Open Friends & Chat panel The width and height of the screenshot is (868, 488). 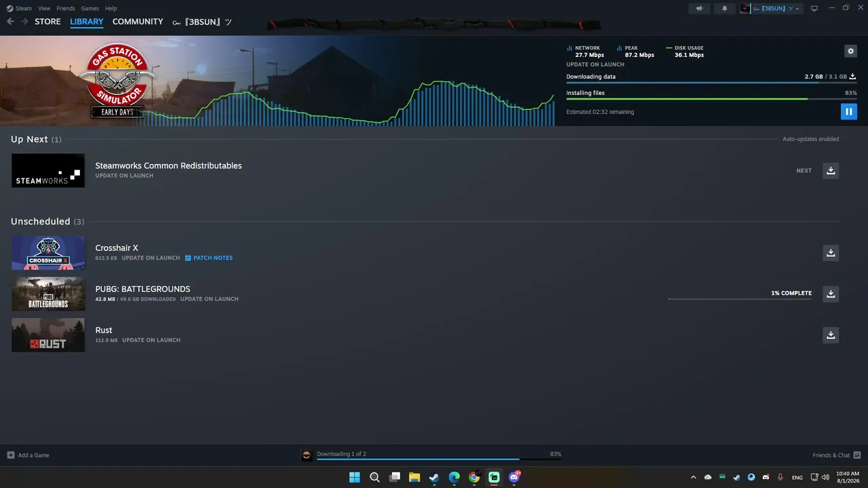click(836, 455)
